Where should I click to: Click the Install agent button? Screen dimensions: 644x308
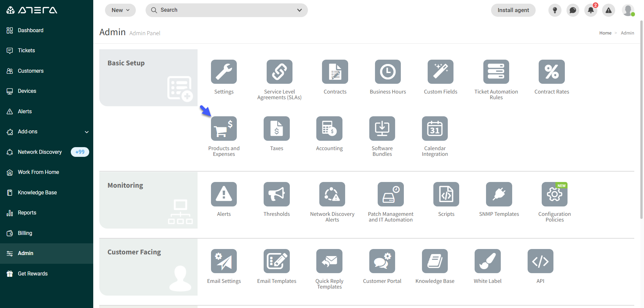pos(513,10)
